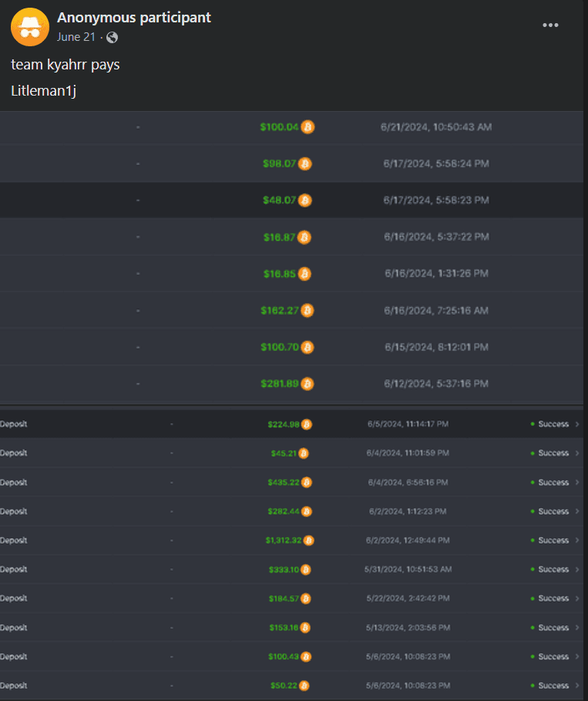Click the Bitcoin icon beside $281.89
The width and height of the screenshot is (588, 701).
point(307,383)
